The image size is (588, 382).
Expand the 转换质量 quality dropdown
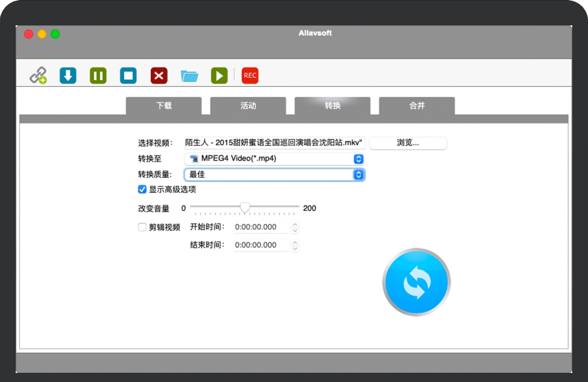coord(274,175)
